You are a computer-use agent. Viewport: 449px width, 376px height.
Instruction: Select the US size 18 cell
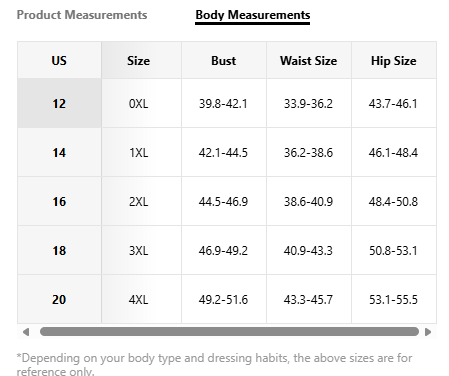point(59,250)
